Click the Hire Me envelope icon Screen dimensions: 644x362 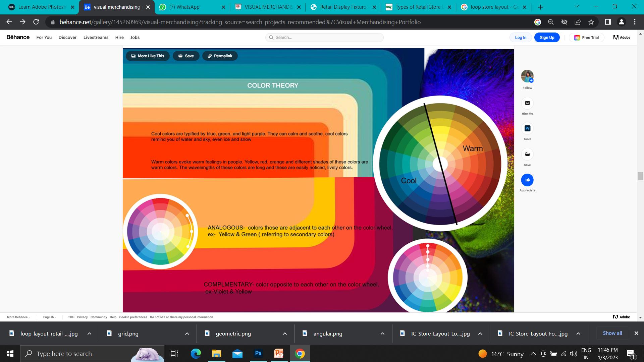coord(527,103)
